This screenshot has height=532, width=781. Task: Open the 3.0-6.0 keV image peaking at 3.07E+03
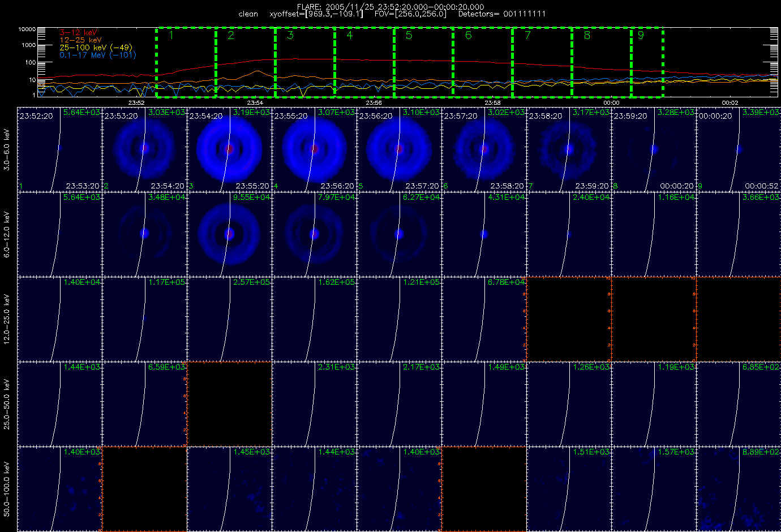(x=314, y=149)
